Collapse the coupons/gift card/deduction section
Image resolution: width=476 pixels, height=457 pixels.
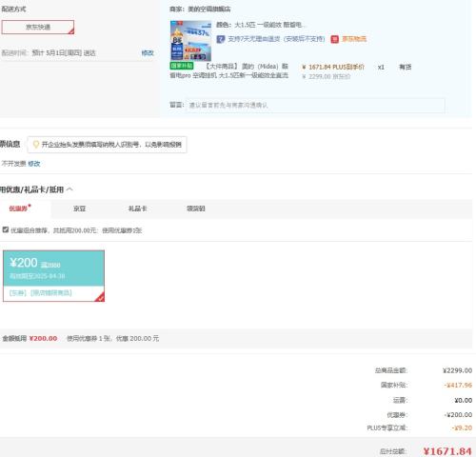[x=69, y=189]
